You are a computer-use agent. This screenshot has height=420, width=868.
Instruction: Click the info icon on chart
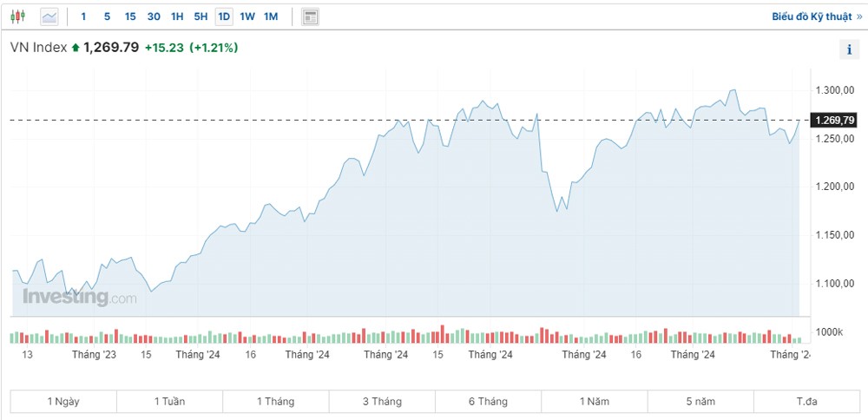click(848, 49)
